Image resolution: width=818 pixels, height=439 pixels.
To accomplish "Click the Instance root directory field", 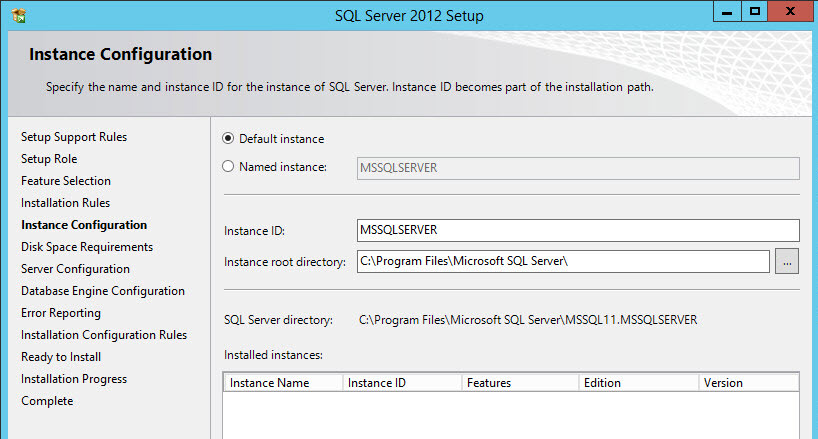I will 563,262.
